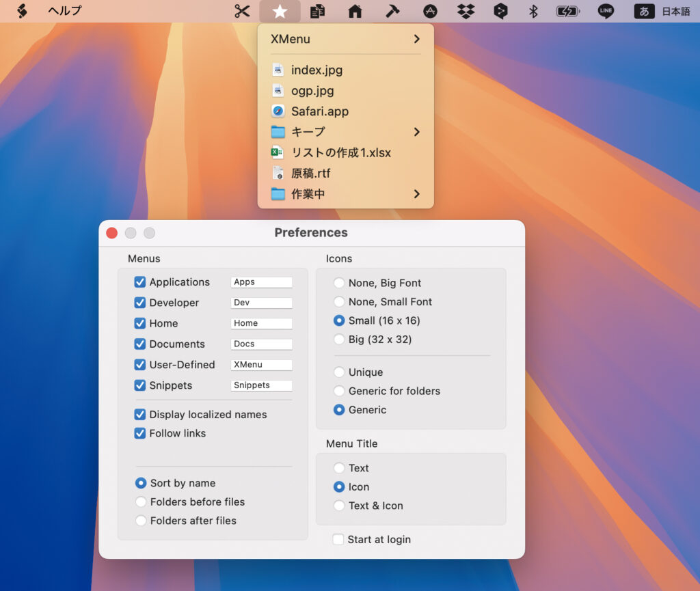Screen dimensions: 700x591
Task: Uncheck the User-Defined menu checkbox
Action: point(139,364)
